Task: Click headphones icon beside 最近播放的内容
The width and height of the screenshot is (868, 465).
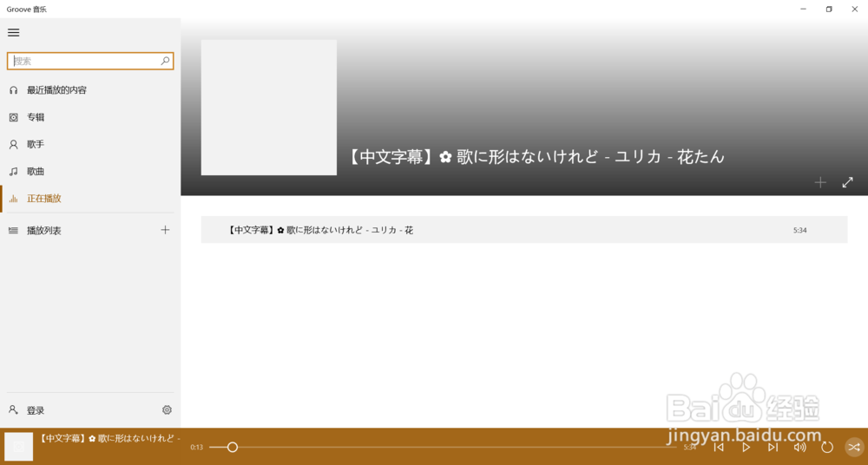Action: click(x=13, y=90)
